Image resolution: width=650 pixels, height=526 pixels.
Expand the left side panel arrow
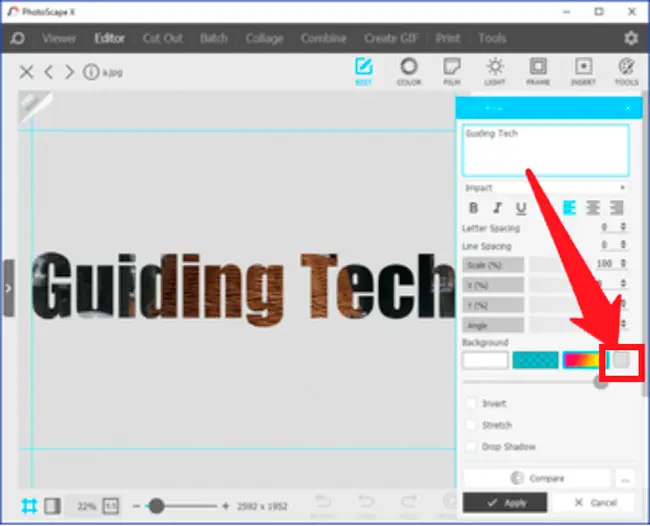[8, 288]
